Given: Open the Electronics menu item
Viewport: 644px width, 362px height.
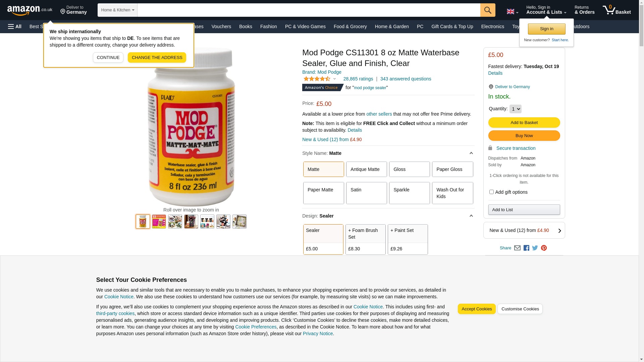Looking at the screenshot, I should pyautogui.click(x=492, y=26).
